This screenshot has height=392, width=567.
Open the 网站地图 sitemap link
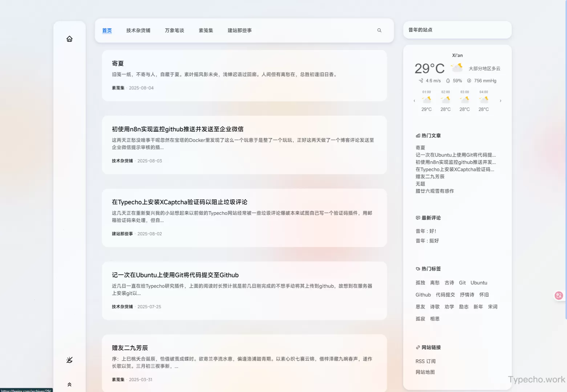(x=425, y=372)
